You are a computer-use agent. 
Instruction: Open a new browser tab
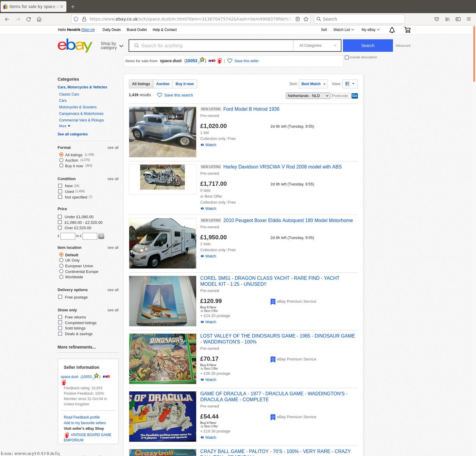point(73,6)
